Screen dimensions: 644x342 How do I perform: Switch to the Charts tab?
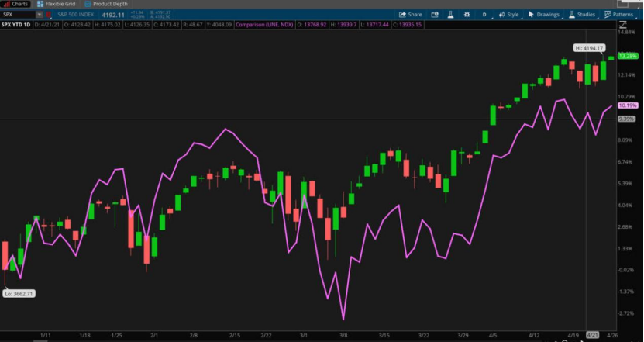point(15,4)
